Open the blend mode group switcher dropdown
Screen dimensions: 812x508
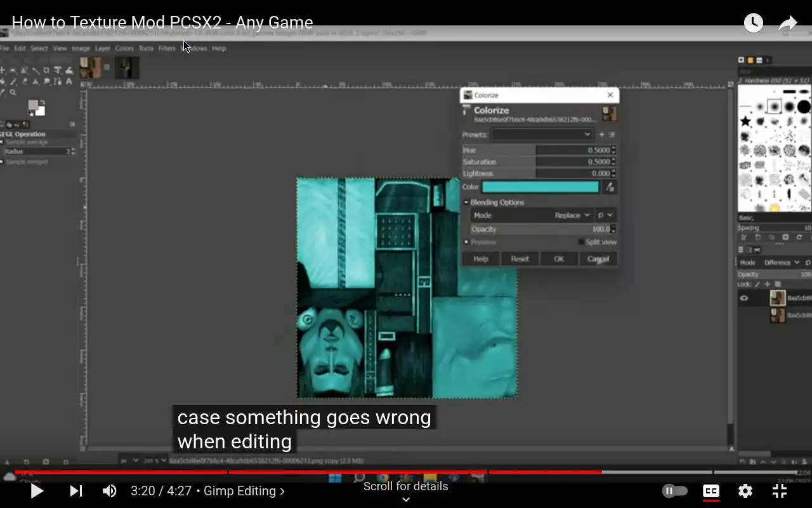tap(605, 215)
